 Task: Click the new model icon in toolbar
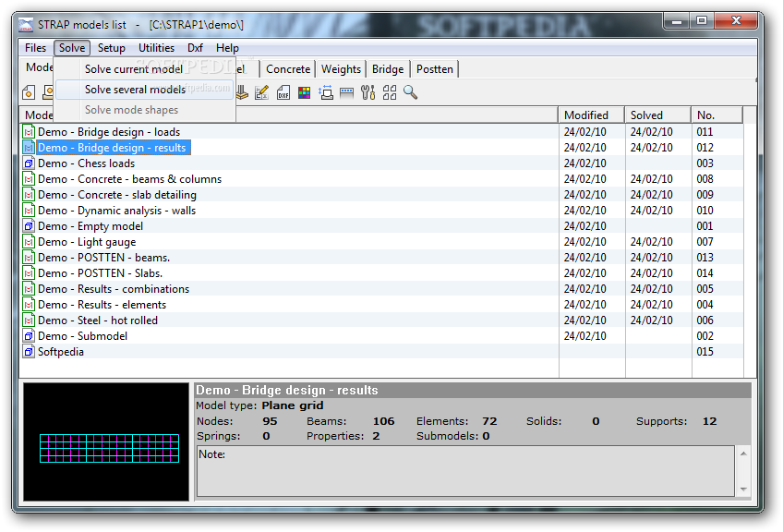pyautogui.click(x=29, y=92)
